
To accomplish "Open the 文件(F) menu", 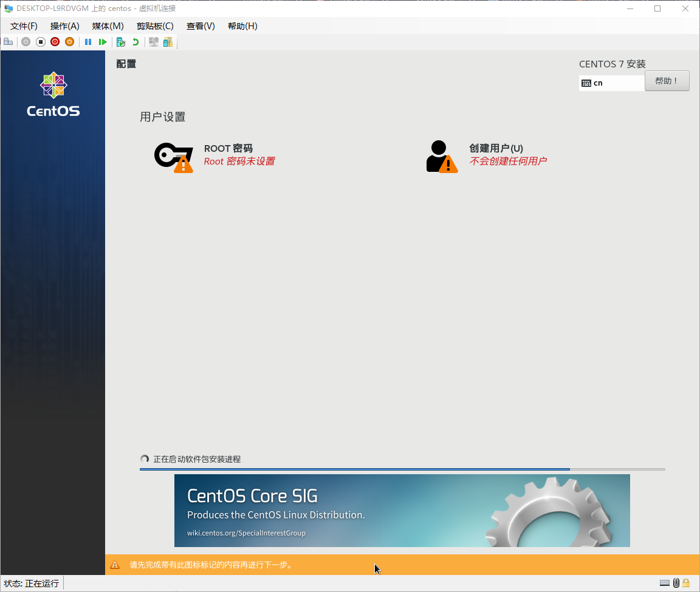I will pos(24,26).
